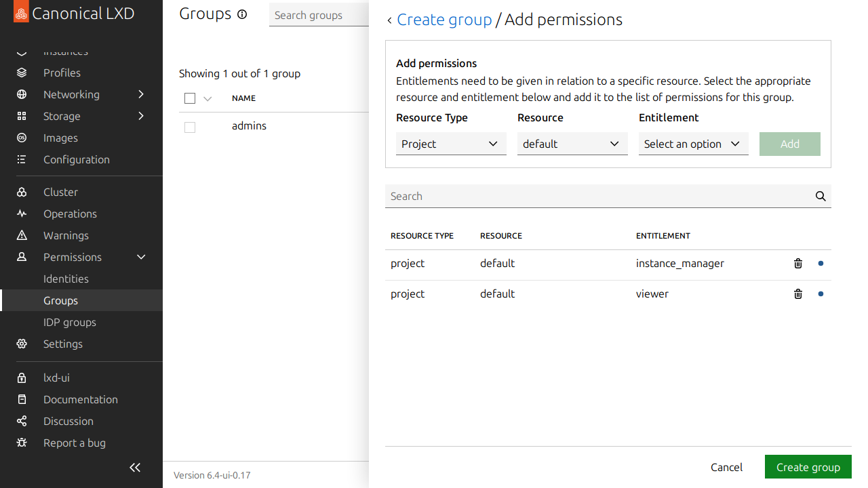Toggle the select-all groups checkbox
The image size is (868, 488).
tap(190, 98)
